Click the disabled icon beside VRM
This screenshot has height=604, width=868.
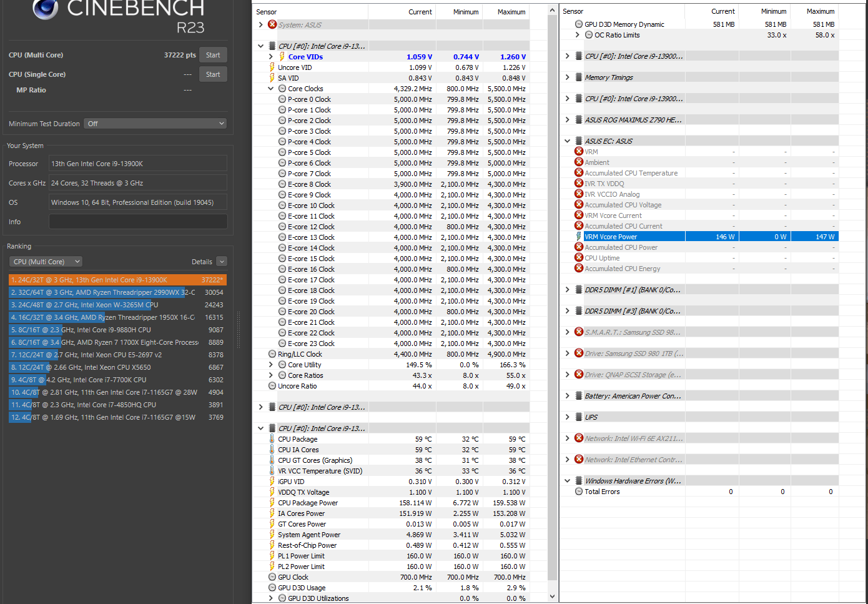point(579,151)
